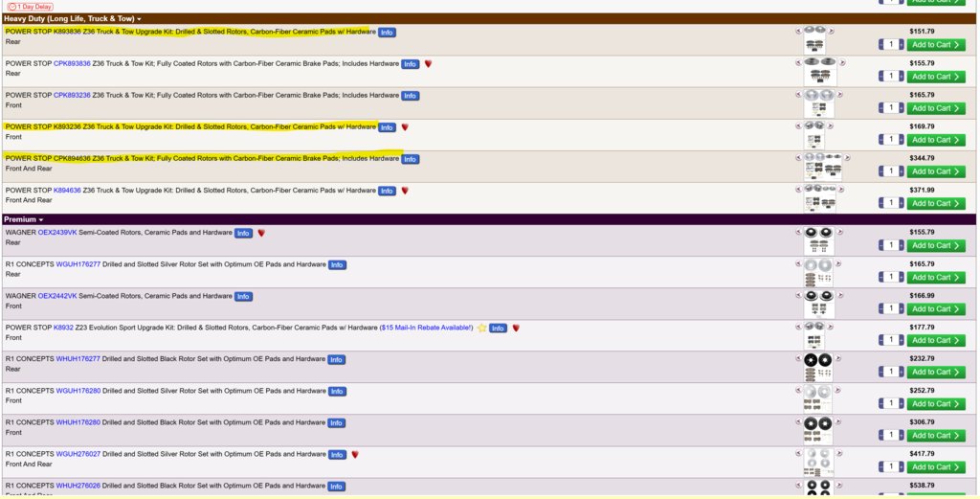Click quantity field for K8932 $177.79 row
The height and width of the screenshot is (499, 980).
891,340
